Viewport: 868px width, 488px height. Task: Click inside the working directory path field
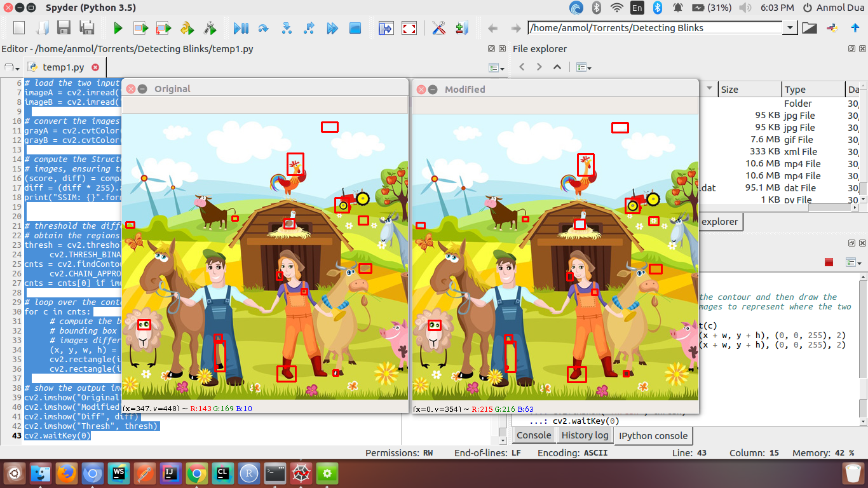click(654, 28)
